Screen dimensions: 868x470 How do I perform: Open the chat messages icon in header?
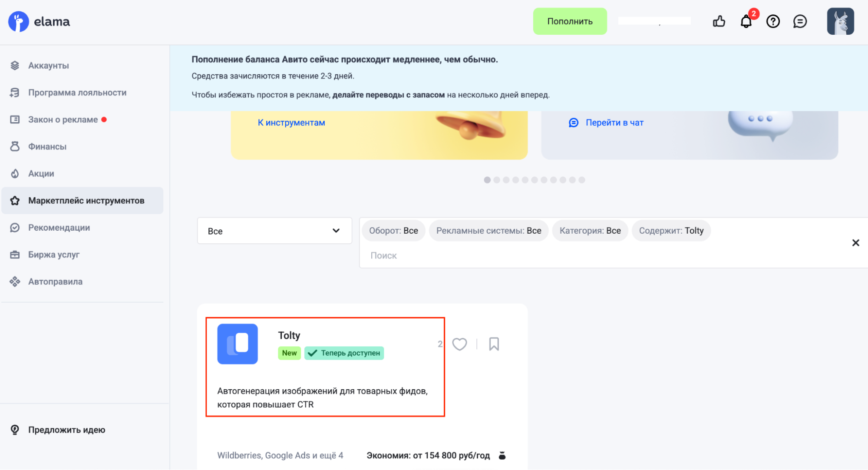coord(800,21)
